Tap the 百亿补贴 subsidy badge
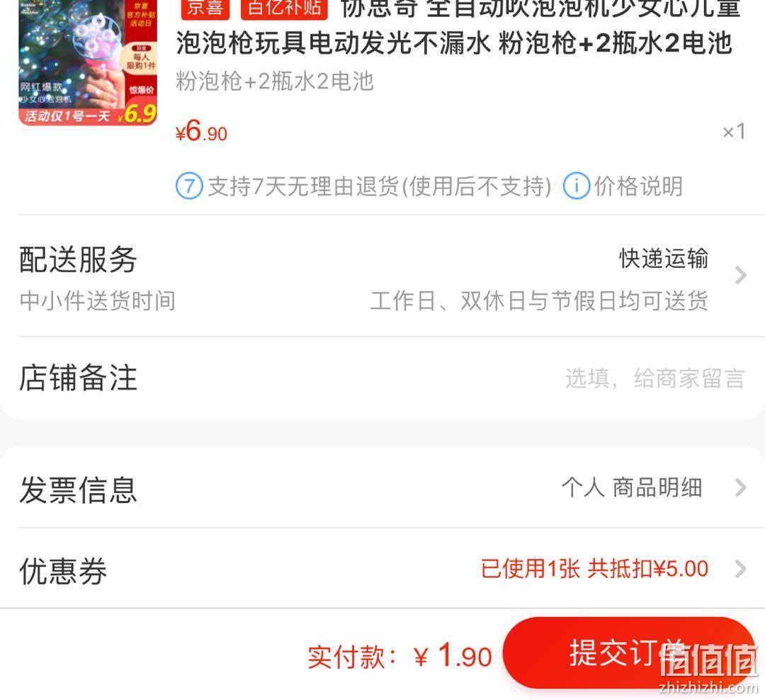Viewport: 765px width, 700px height. click(x=285, y=9)
